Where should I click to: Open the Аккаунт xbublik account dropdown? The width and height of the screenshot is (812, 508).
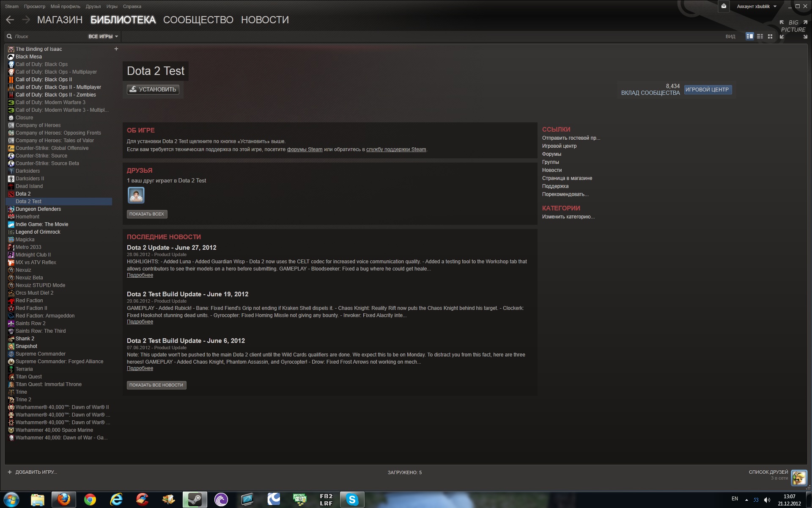(756, 6)
